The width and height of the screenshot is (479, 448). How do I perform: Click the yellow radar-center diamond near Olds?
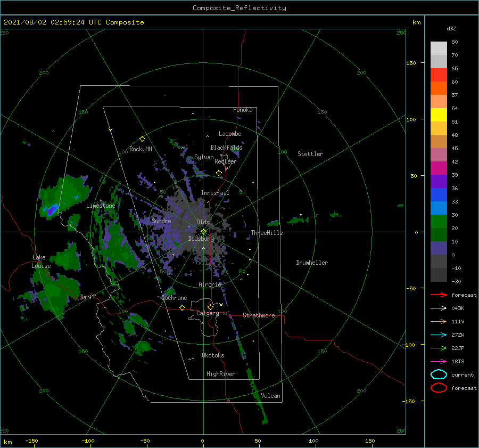[203, 232]
